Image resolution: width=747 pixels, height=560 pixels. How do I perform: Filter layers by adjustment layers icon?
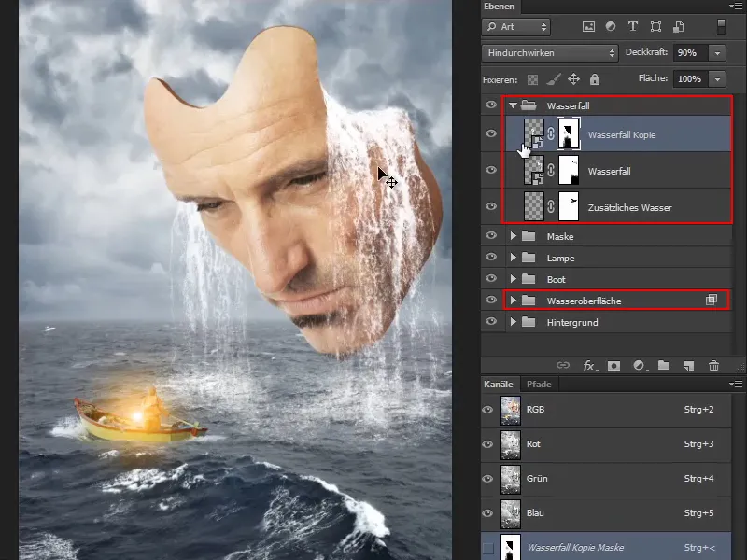click(x=611, y=27)
